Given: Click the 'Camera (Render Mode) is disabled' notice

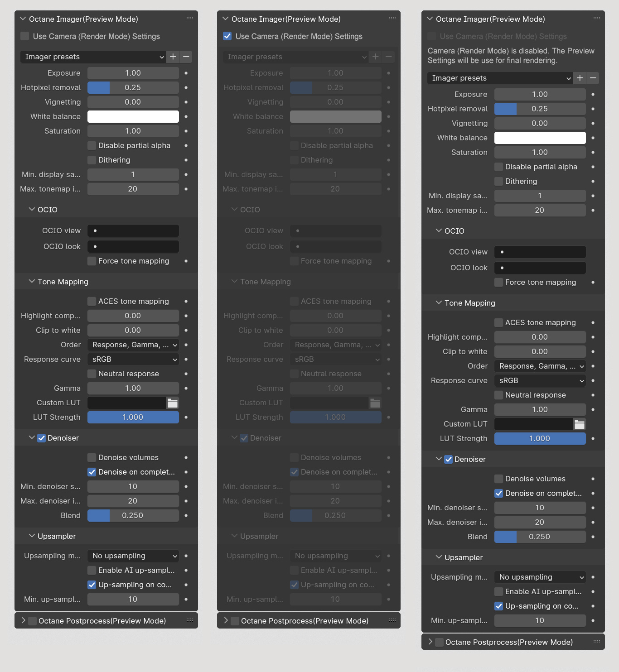Looking at the screenshot, I should 511,56.
